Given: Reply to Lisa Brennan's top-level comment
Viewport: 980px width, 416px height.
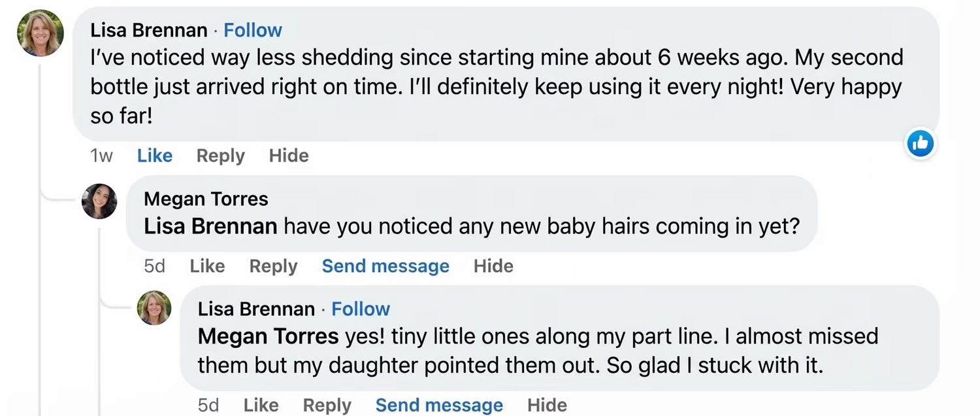Looking at the screenshot, I should tap(220, 156).
